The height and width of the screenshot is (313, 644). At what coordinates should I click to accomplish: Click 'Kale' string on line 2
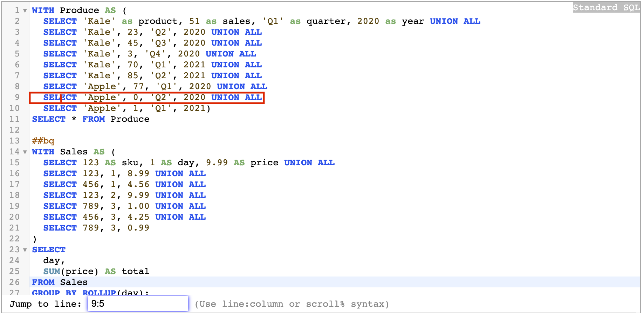(x=99, y=21)
